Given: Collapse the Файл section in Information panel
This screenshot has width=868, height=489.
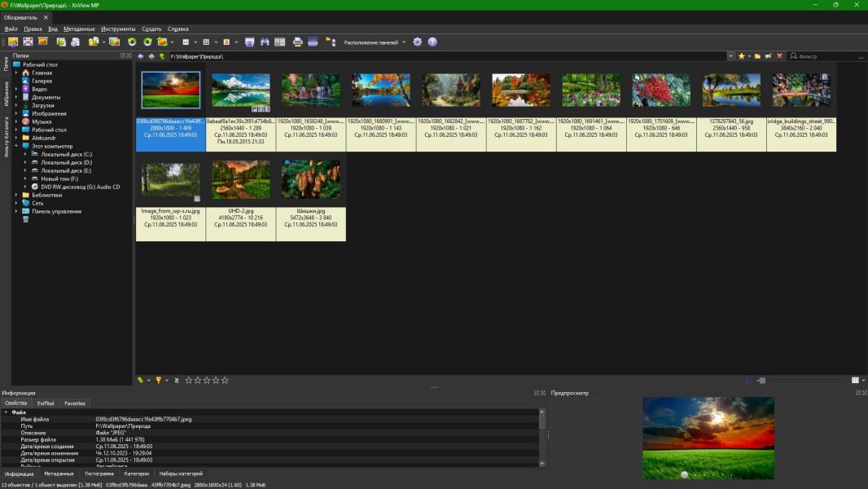Looking at the screenshot, I should point(5,412).
